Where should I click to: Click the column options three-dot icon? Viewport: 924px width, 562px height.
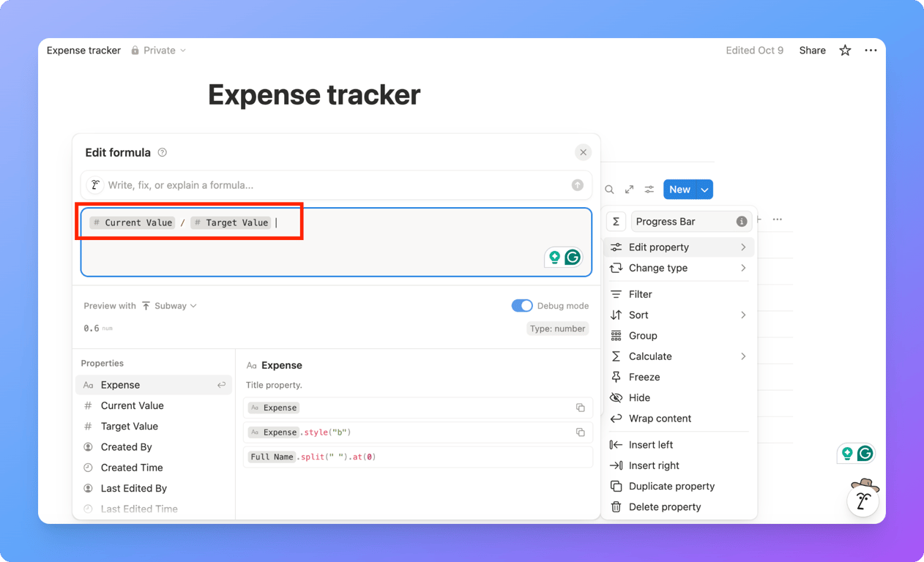(778, 220)
